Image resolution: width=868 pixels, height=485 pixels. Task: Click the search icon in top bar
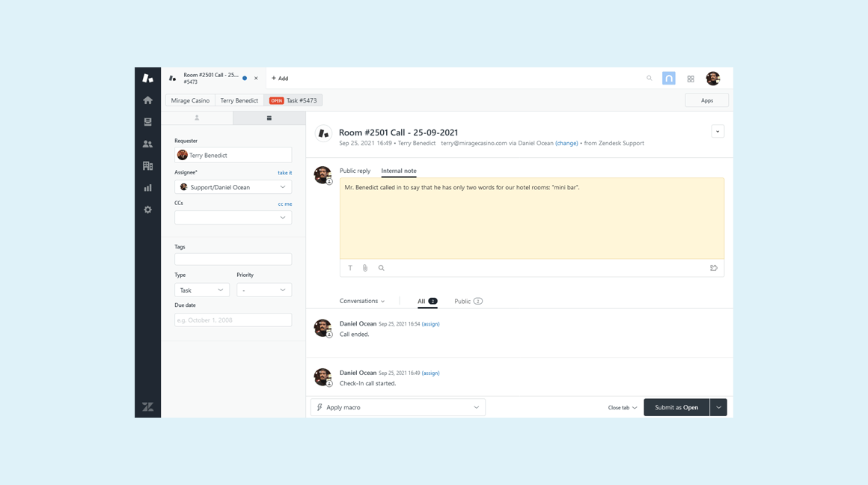tap(650, 78)
